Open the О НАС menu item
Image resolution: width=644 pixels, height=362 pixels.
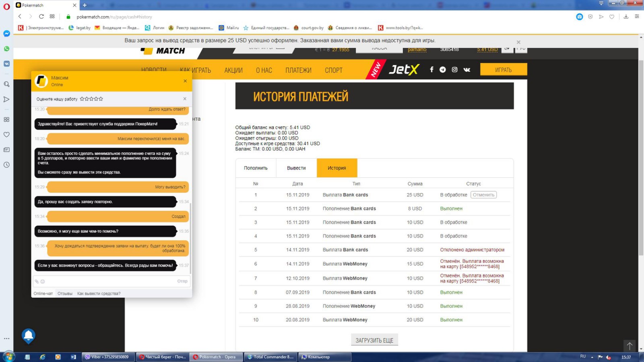(264, 70)
